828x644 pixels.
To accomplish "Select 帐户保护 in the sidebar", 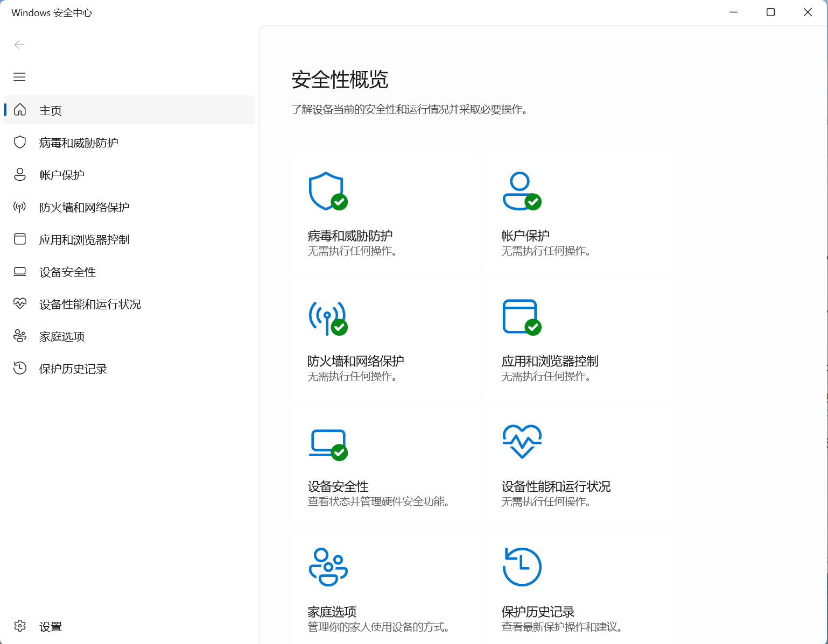I will (x=61, y=174).
